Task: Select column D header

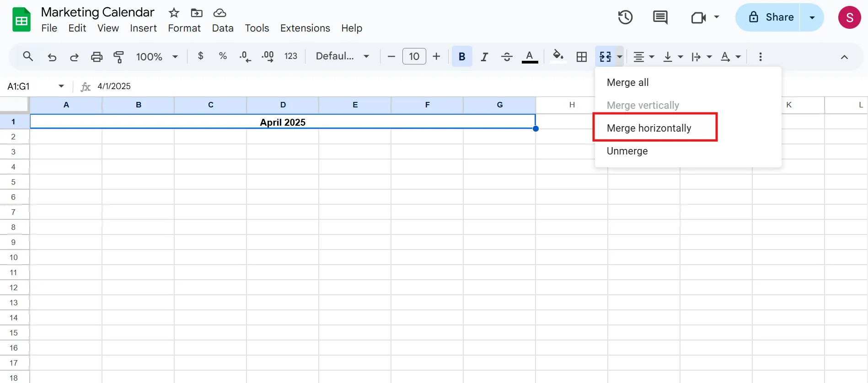Action: [283, 105]
